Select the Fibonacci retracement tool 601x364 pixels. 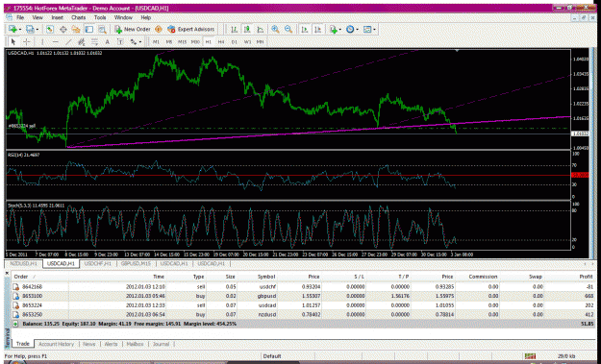94,41
